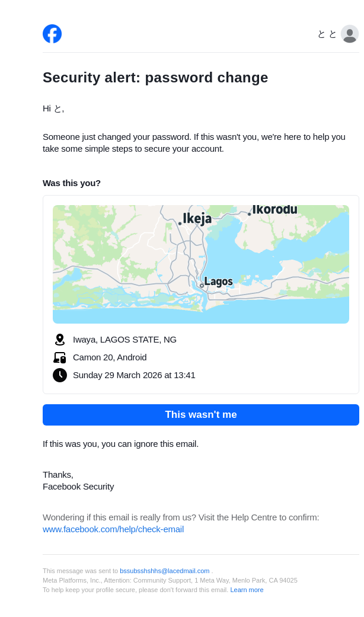This screenshot has width=364, height=617.
Task: Click the username text beside avatar
Action: coord(327,34)
